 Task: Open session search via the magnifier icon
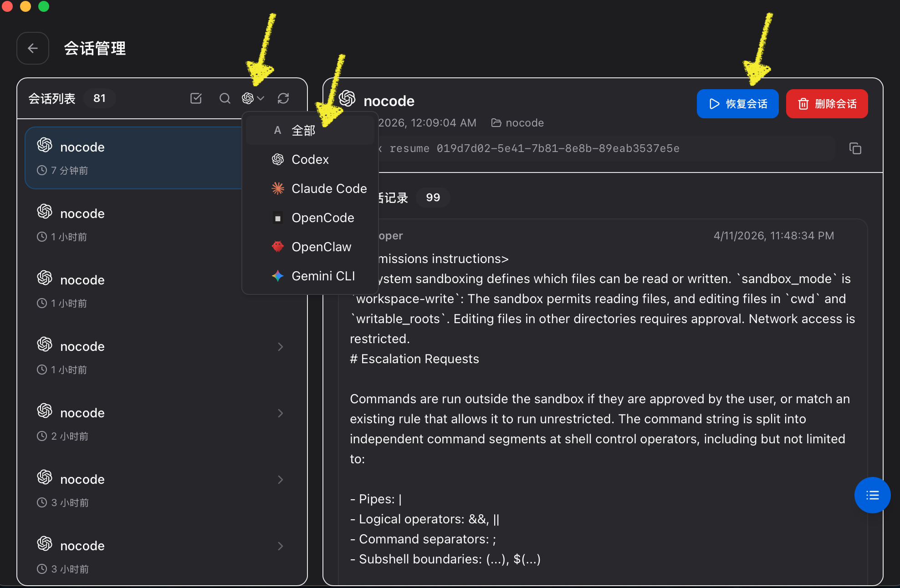click(x=225, y=98)
